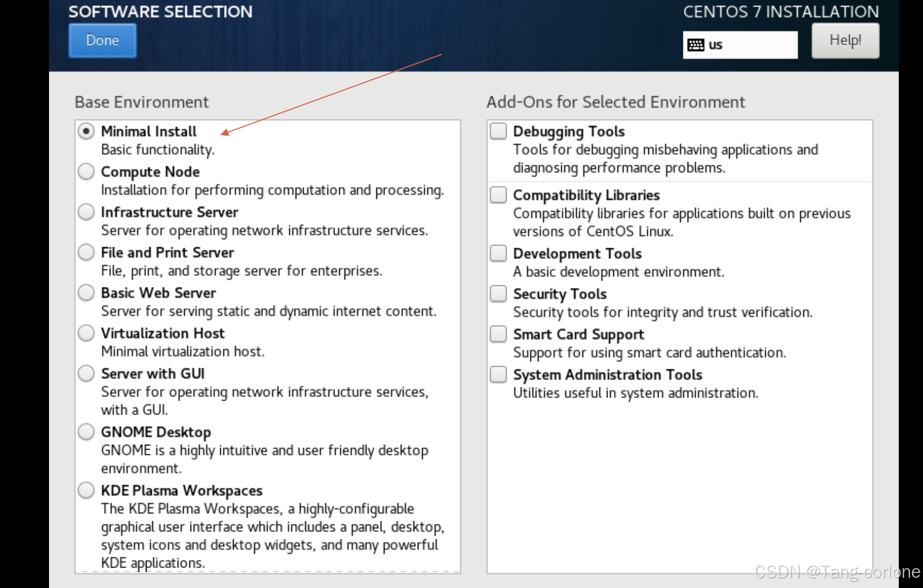This screenshot has width=923, height=588.
Task: Tick the Development Tools checkbox
Action: 499,253
